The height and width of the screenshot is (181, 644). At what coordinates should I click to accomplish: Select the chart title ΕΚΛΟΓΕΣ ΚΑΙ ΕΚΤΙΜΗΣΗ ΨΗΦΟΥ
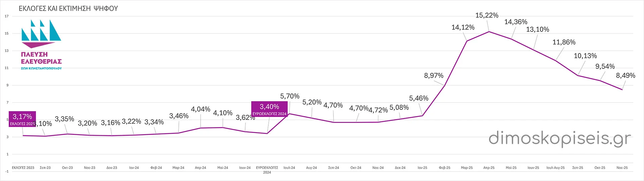pos(68,8)
